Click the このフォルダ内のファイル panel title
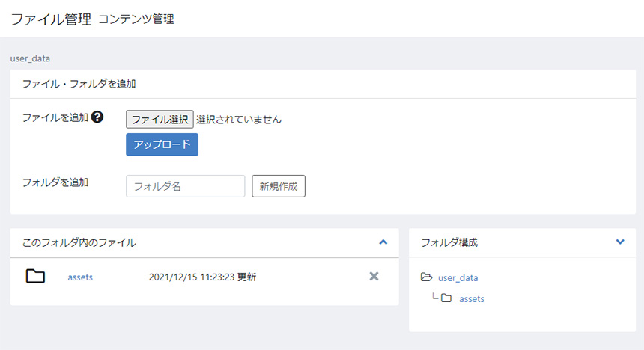Viewport: 644px width, 350px height. pyautogui.click(x=79, y=242)
